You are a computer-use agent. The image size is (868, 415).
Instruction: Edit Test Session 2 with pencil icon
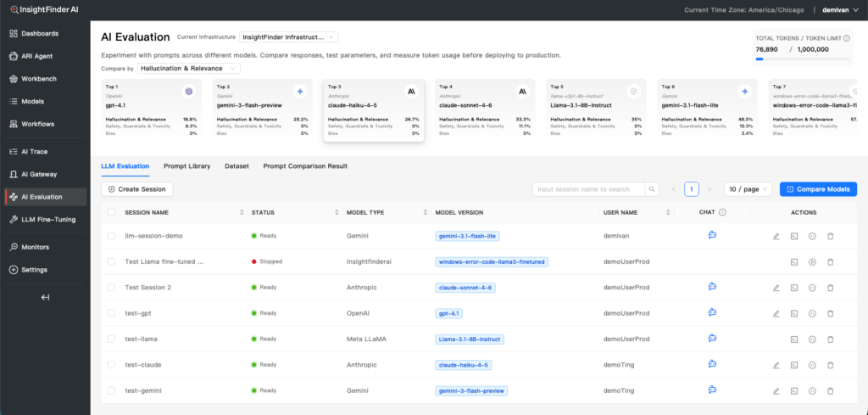coord(776,288)
